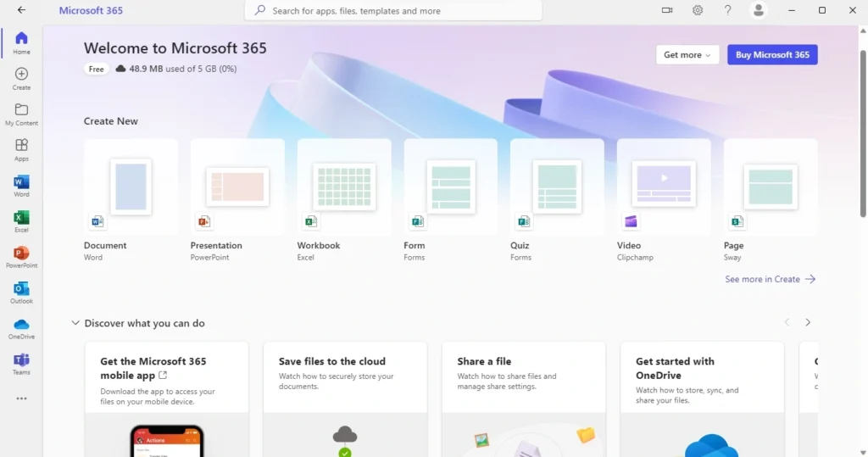Viewport: 868px width, 457px height.
Task: Open Share a file card
Action: point(524,399)
